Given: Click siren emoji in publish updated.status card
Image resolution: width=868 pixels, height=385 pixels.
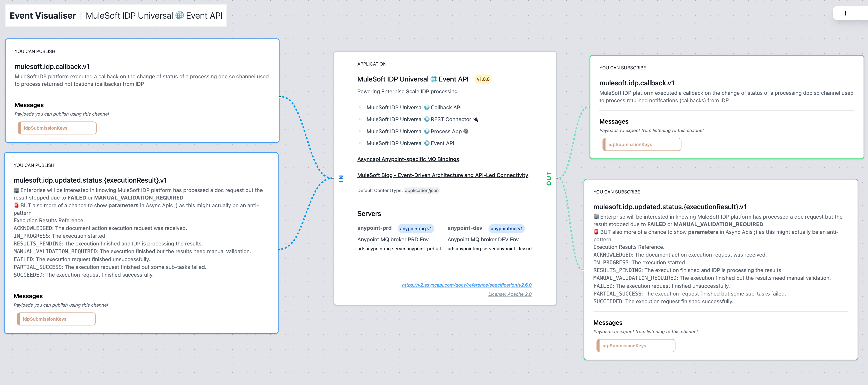Looking at the screenshot, I should (16, 205).
